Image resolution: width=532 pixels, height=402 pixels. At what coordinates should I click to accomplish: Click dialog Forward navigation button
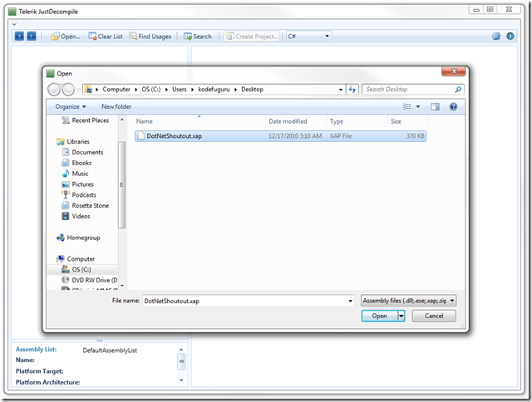click(68, 90)
